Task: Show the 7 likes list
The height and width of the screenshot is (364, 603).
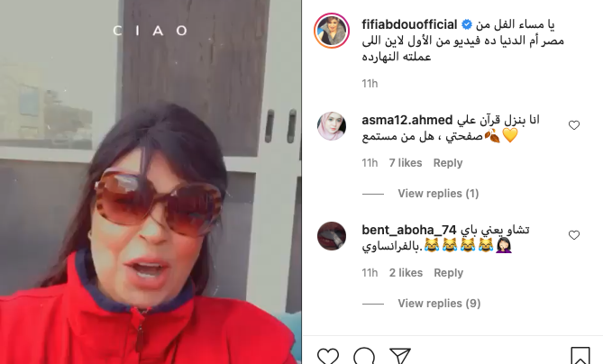Action: 406,163
